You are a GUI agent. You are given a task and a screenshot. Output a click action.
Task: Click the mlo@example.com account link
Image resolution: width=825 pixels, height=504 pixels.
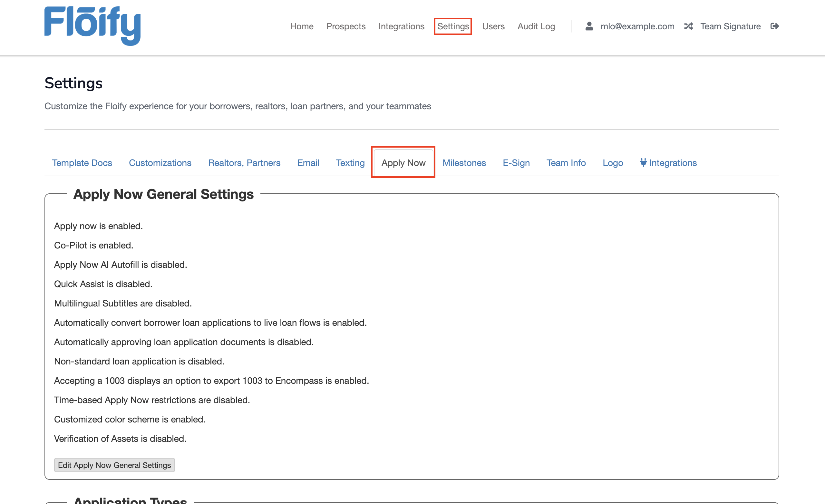click(x=637, y=26)
